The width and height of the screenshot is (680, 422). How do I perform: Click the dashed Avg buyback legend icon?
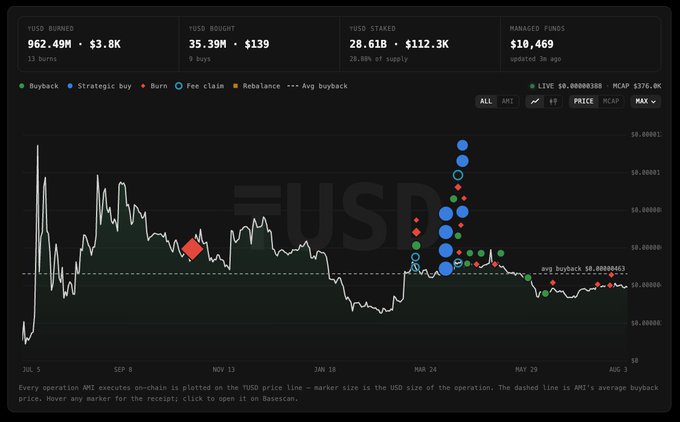point(293,86)
